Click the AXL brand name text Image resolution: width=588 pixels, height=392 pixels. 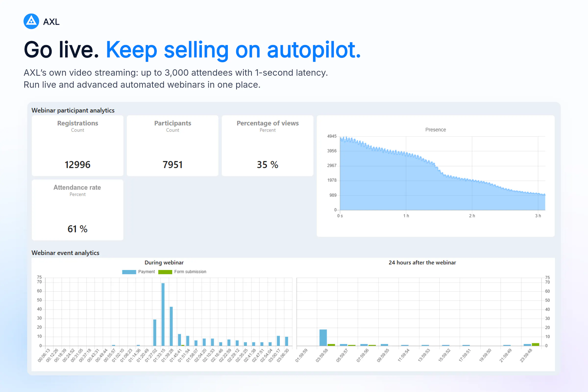51,22
